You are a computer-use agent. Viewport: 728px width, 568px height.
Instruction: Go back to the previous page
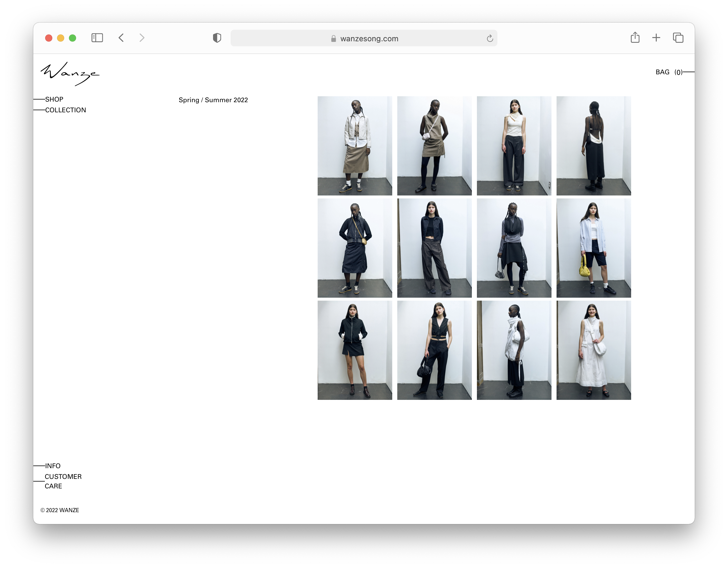tap(121, 38)
